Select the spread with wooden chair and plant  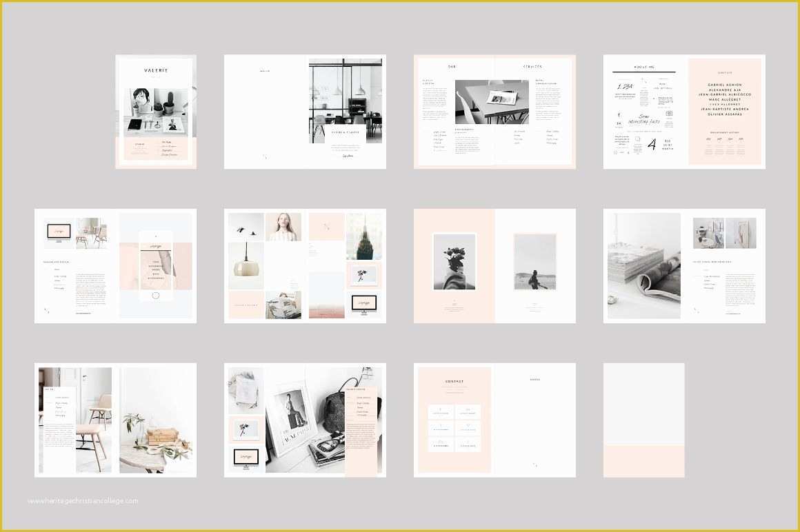click(x=115, y=420)
